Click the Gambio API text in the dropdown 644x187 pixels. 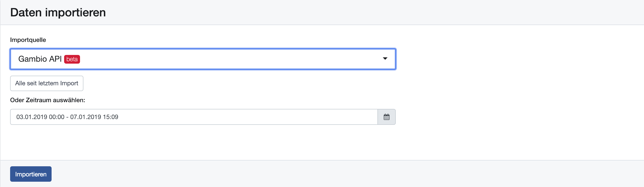point(40,59)
